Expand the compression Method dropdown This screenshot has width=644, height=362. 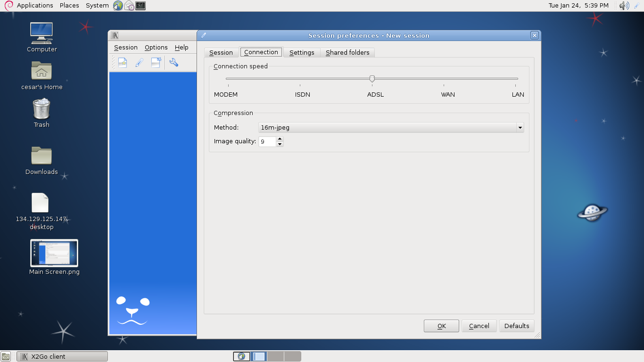point(520,127)
